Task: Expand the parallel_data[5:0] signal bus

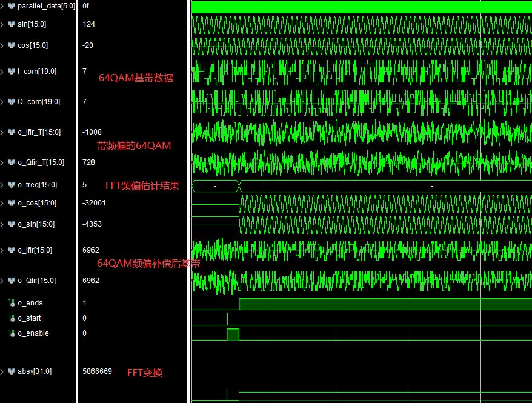Action: [2, 6]
